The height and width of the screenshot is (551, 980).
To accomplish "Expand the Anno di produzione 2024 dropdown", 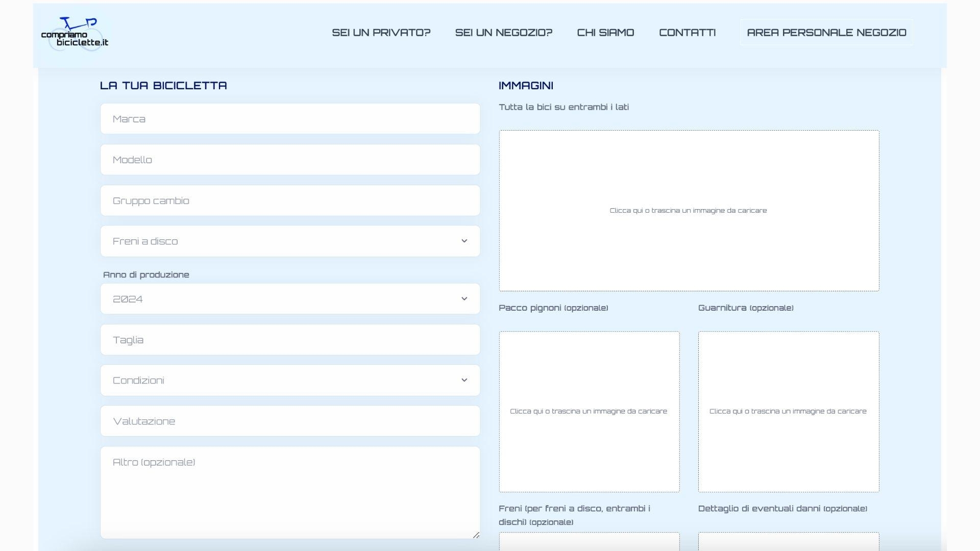I will [x=290, y=299].
